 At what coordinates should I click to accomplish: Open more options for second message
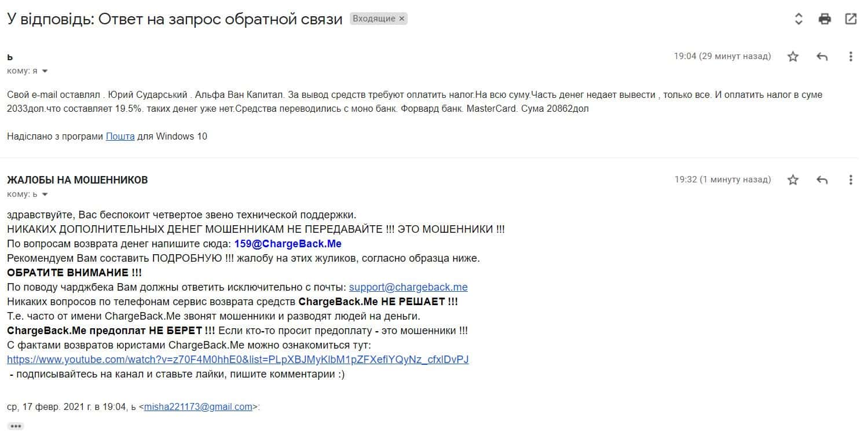(x=851, y=180)
